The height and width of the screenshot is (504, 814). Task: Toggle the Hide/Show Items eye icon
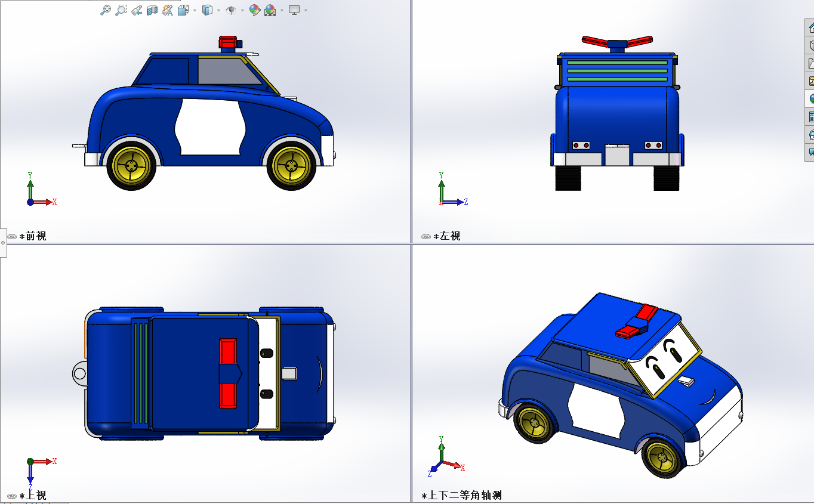click(231, 10)
